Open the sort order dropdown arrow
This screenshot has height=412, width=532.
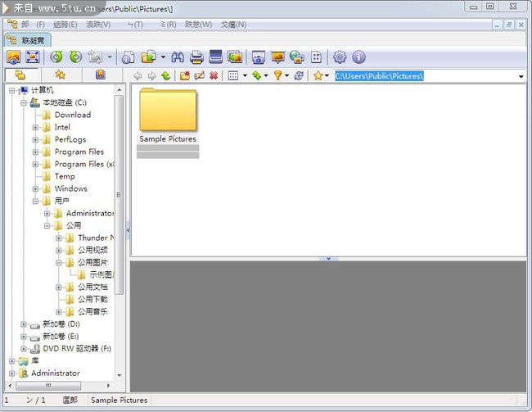click(x=266, y=75)
